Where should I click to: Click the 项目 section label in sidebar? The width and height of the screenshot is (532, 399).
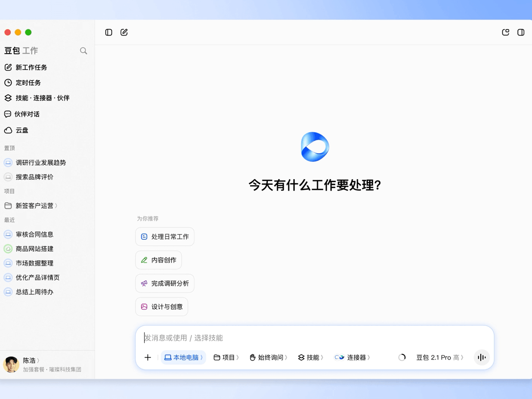coord(9,191)
